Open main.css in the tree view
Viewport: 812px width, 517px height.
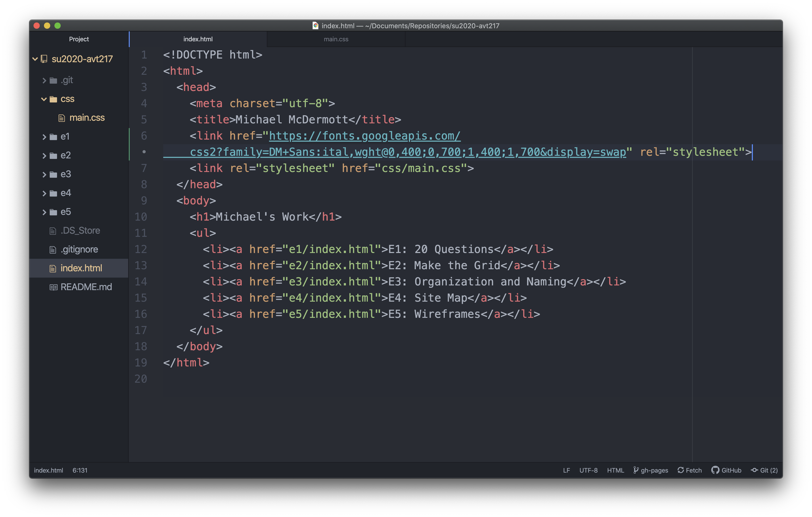(x=87, y=118)
